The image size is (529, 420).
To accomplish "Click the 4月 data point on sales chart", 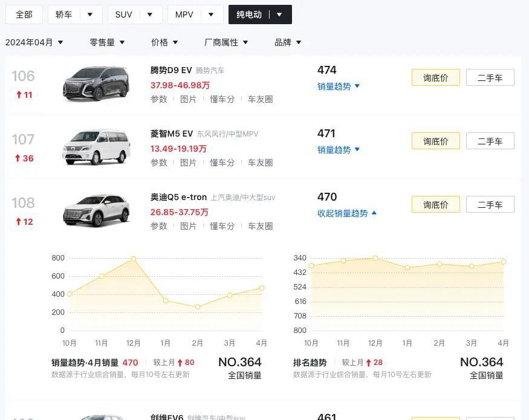I will [262, 288].
